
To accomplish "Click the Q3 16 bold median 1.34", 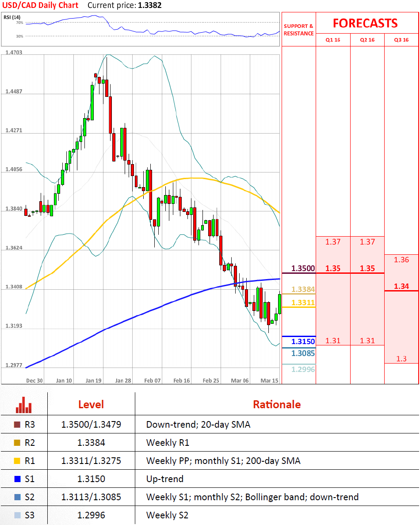I will (401, 286).
